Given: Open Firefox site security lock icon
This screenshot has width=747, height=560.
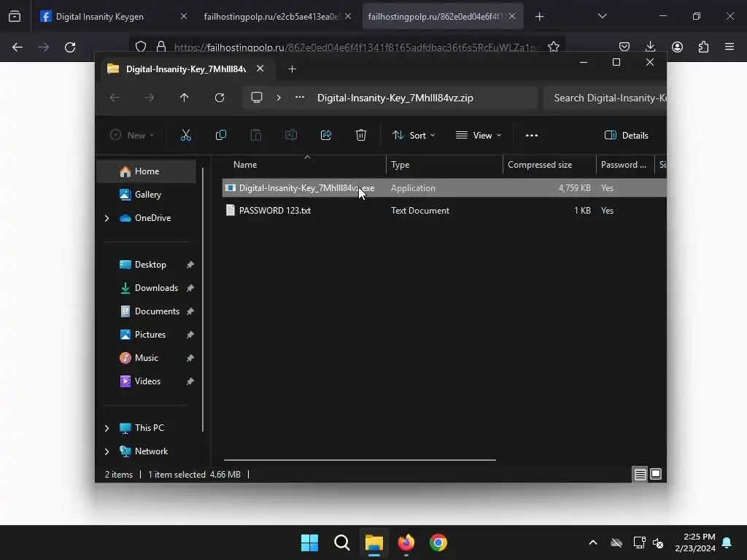Looking at the screenshot, I should pos(161,47).
